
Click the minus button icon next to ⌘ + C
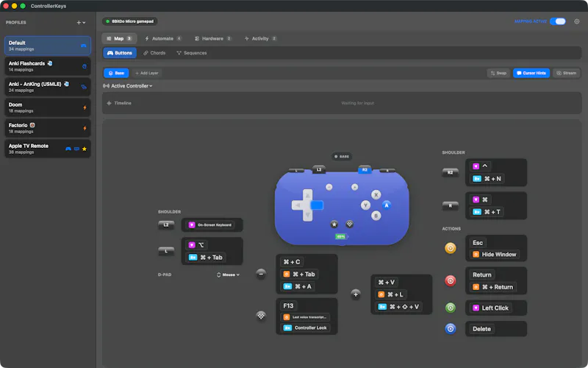click(x=261, y=274)
